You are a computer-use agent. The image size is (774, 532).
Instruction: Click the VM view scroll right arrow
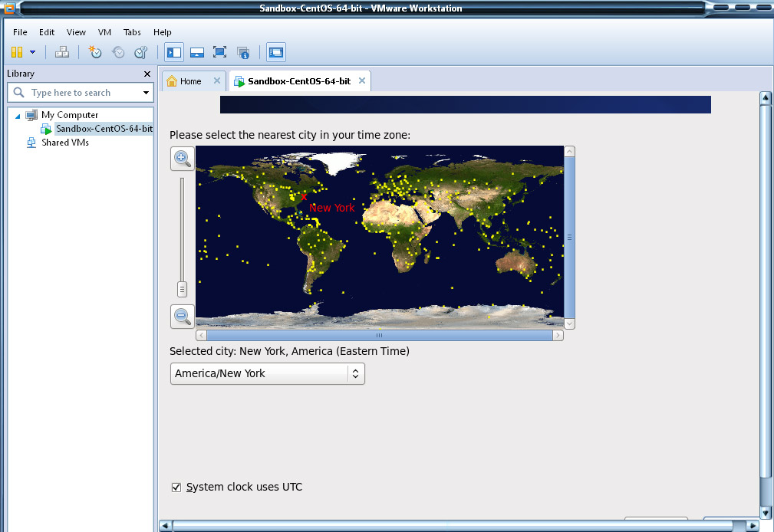click(x=753, y=526)
